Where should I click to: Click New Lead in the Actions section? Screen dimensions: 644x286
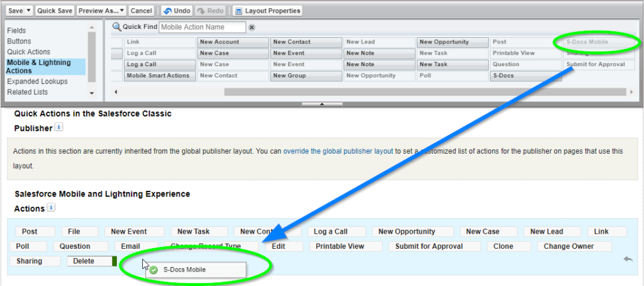tap(552, 232)
